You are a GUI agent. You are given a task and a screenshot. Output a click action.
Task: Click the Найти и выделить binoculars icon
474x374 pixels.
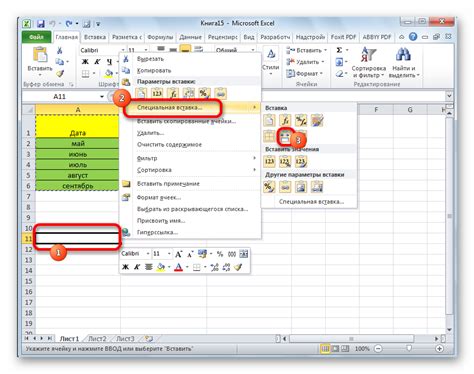click(x=403, y=54)
